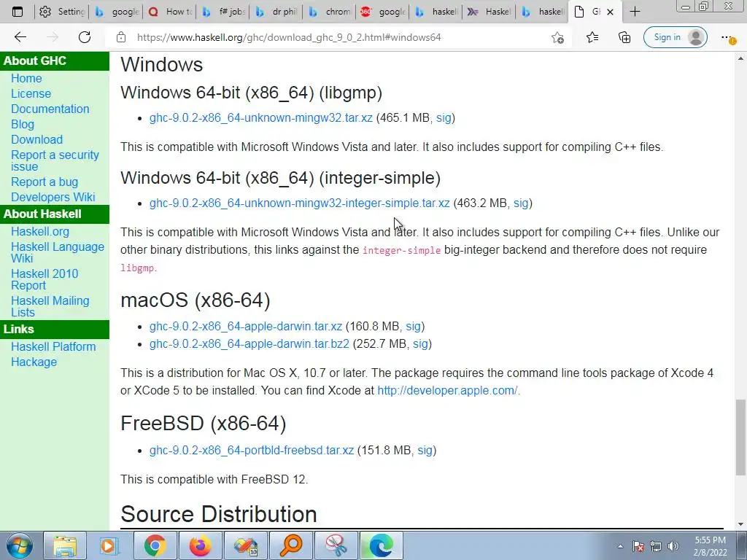The height and width of the screenshot is (560, 747).
Task: Open the Snipping Tool from the taskbar
Action: pyautogui.click(x=336, y=545)
